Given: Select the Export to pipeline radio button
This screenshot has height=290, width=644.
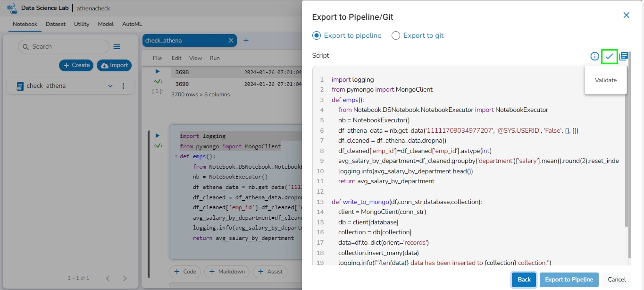Looking at the screenshot, I should [317, 35].
